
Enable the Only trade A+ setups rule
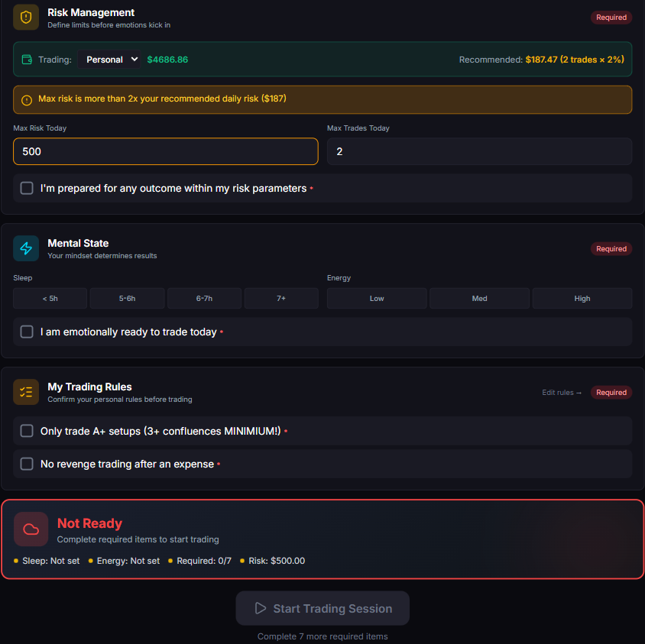pos(27,431)
